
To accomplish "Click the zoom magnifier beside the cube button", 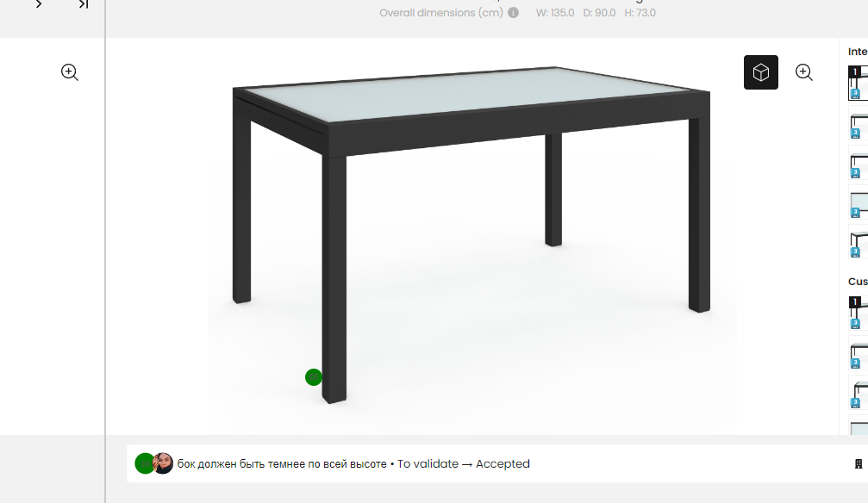I will pos(804,72).
